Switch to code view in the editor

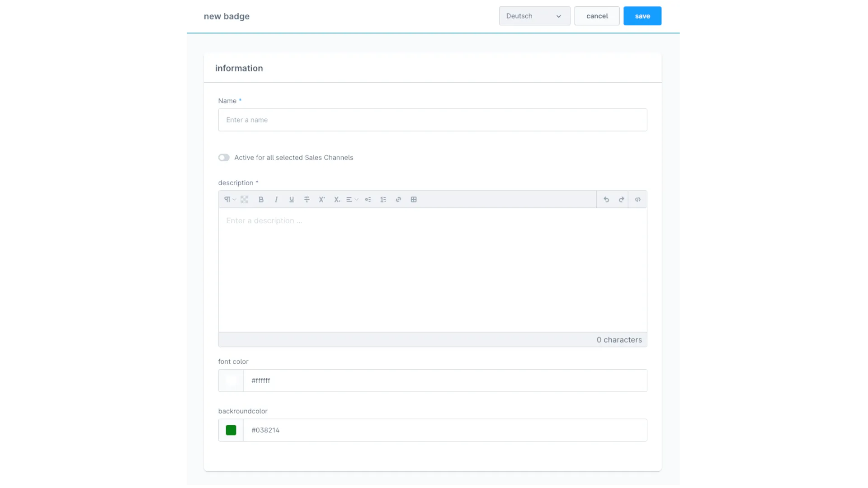[637, 199]
